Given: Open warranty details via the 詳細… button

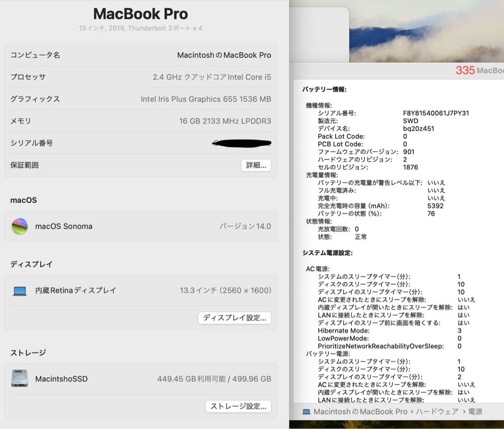Looking at the screenshot, I should [x=256, y=165].
